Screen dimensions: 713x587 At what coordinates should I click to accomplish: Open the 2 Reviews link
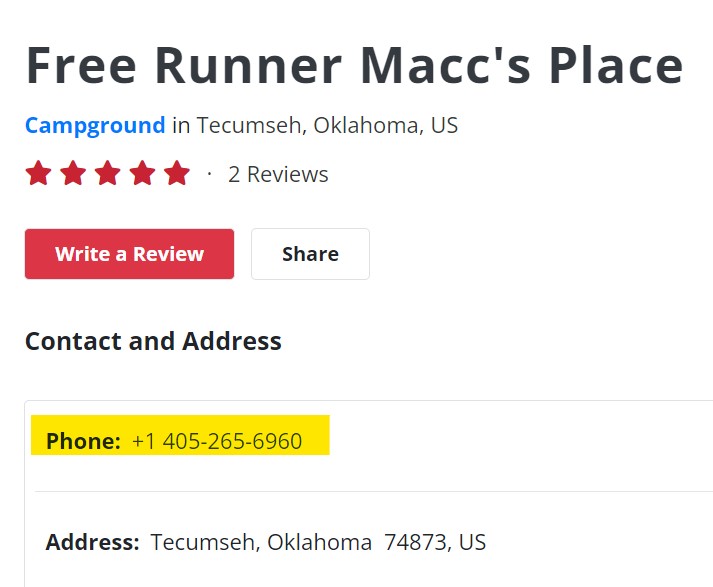tap(278, 174)
